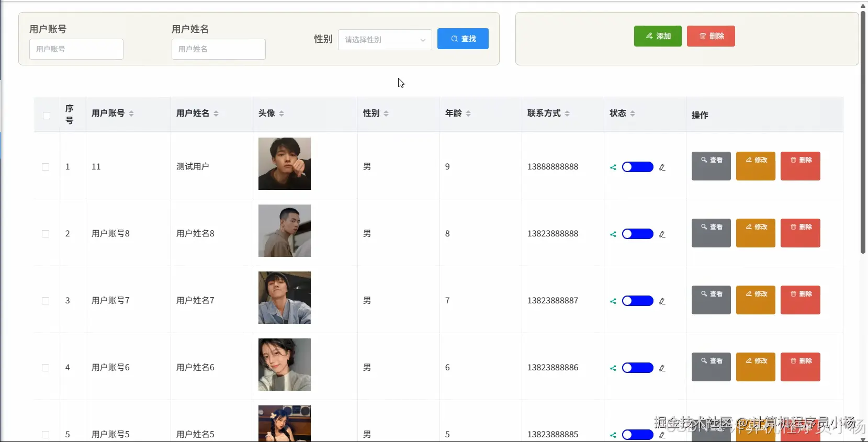This screenshot has height=442, width=868.
Task: Sort table by 性别 column arrows
Action: pos(386,114)
